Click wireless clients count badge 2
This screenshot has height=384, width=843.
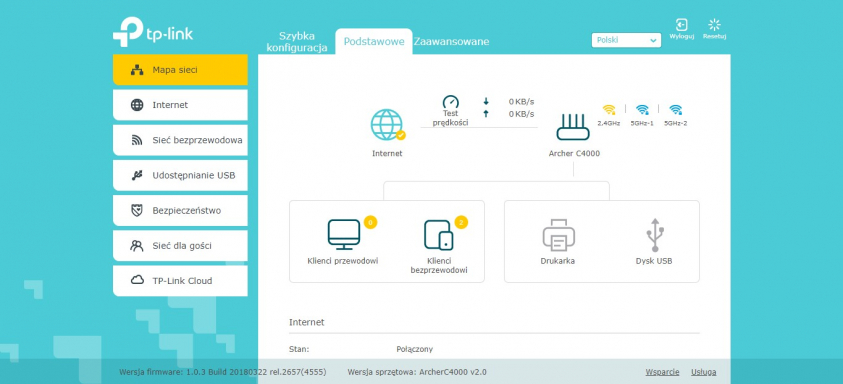tap(461, 222)
